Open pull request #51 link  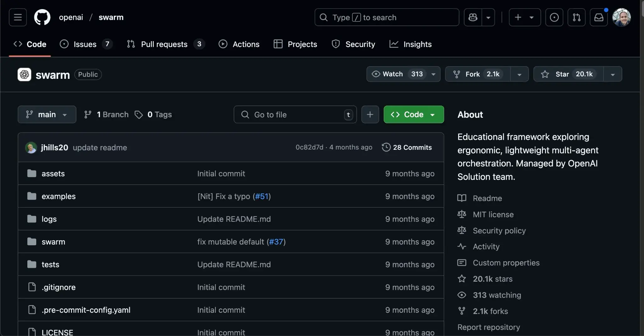pyautogui.click(x=262, y=196)
